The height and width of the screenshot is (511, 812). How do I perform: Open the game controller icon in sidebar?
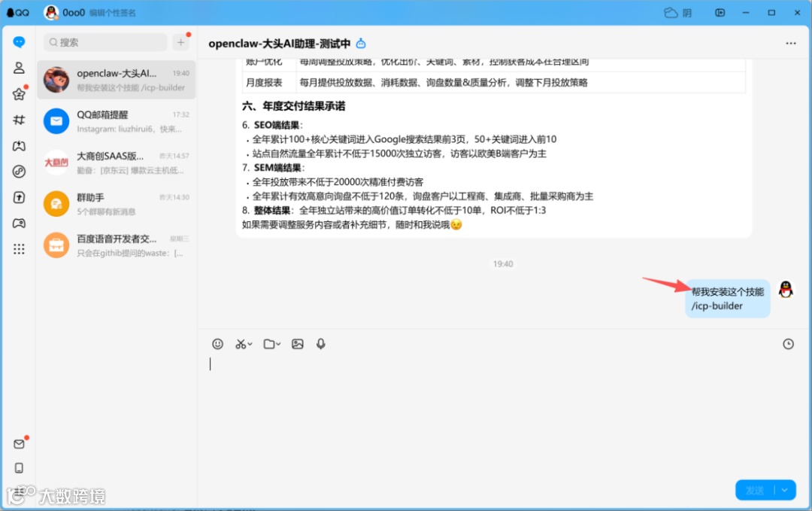[19, 224]
